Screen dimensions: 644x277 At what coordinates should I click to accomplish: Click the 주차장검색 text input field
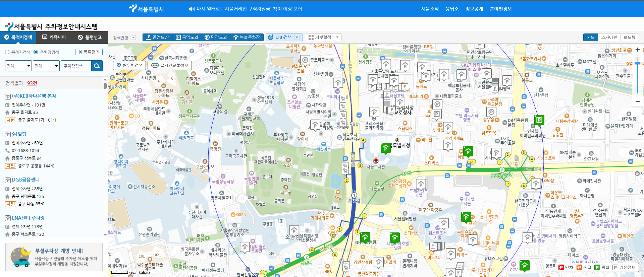[76, 66]
